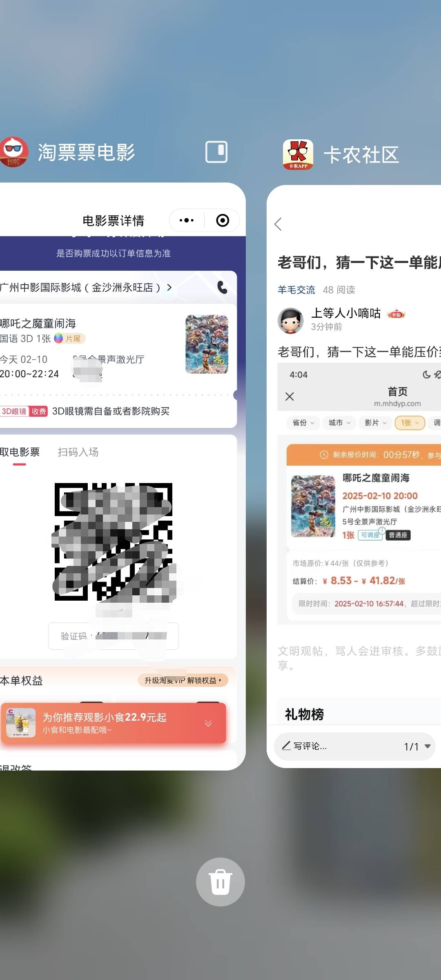The width and height of the screenshot is (441, 980).
Task: Tap the 结算价 ¥8.53~¥41.82 text
Action: coord(349,581)
